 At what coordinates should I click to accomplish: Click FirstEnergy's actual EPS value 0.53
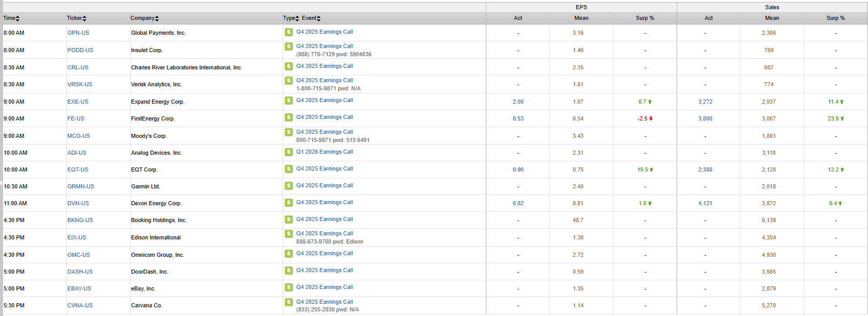[518, 119]
